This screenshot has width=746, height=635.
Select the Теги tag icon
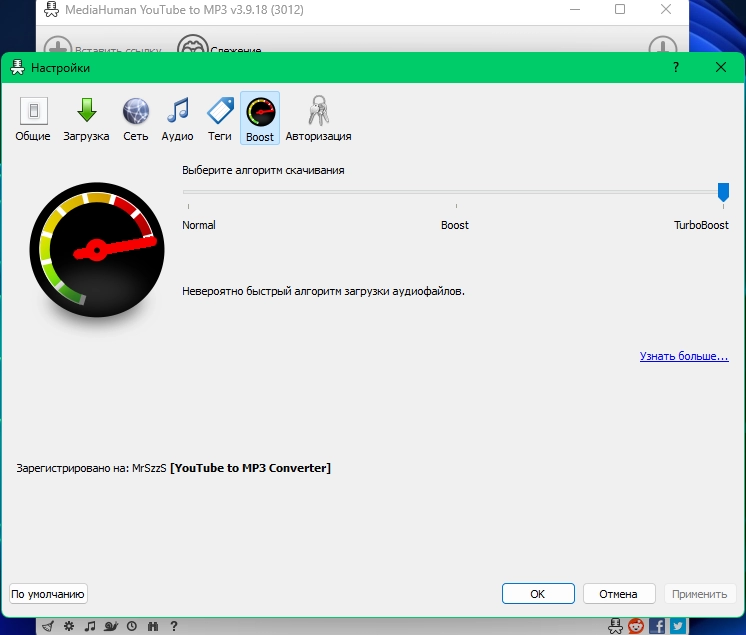tap(219, 118)
